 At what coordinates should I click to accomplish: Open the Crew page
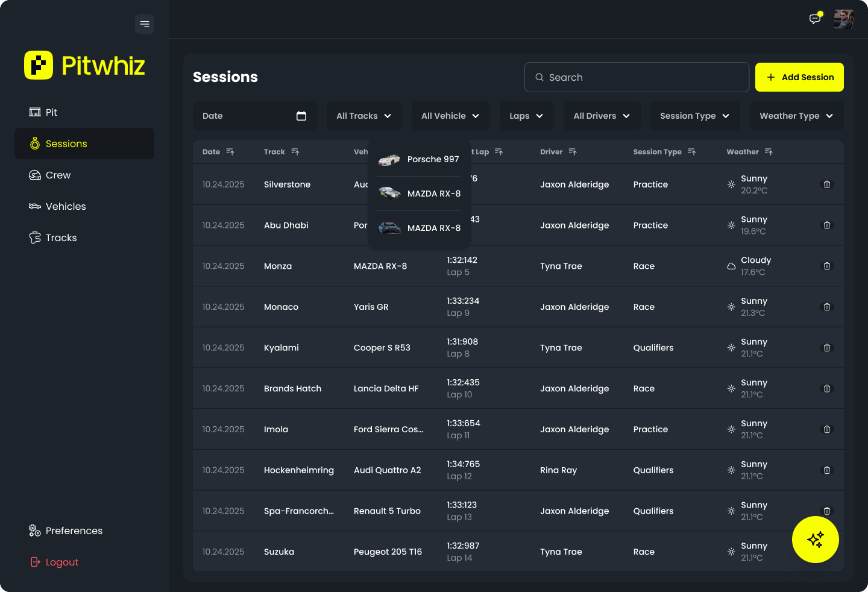[58, 175]
